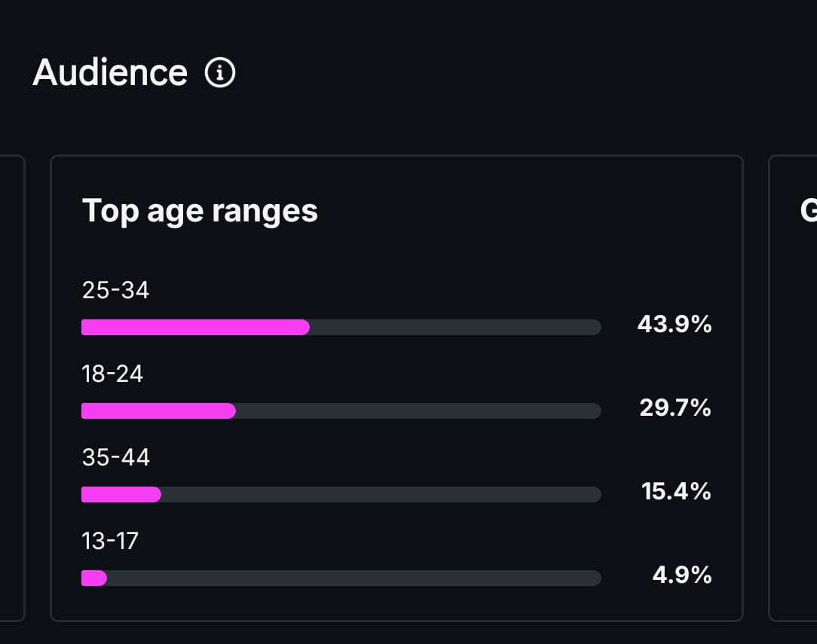Click the 29.7% percentage value

675,408
